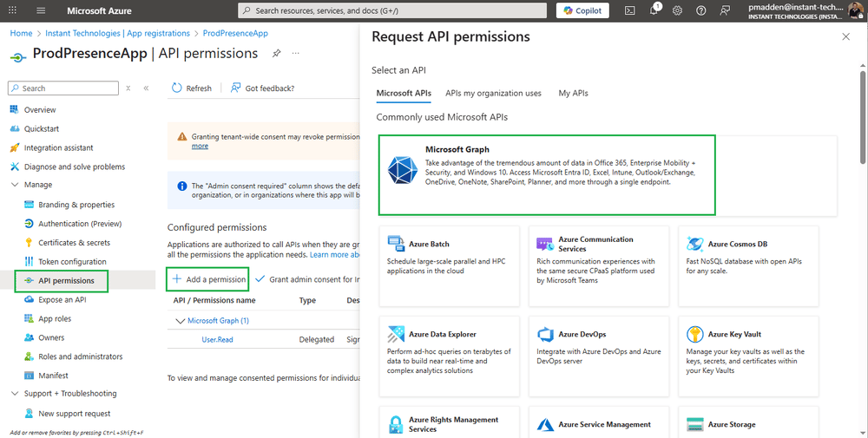Viewport: 868px width, 438px height.
Task: Follow the Learn more about permissions link
Action: click(334, 255)
